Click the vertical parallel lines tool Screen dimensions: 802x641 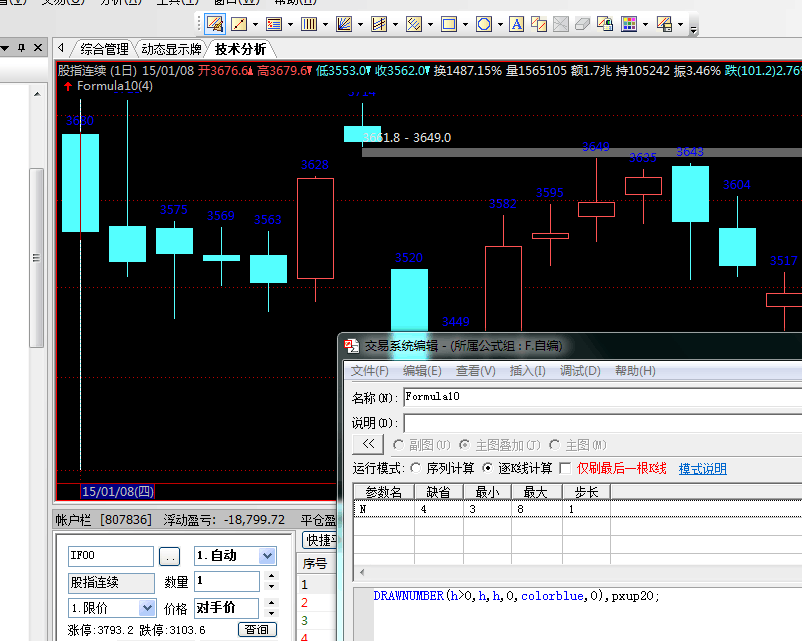pyautogui.click(x=309, y=24)
